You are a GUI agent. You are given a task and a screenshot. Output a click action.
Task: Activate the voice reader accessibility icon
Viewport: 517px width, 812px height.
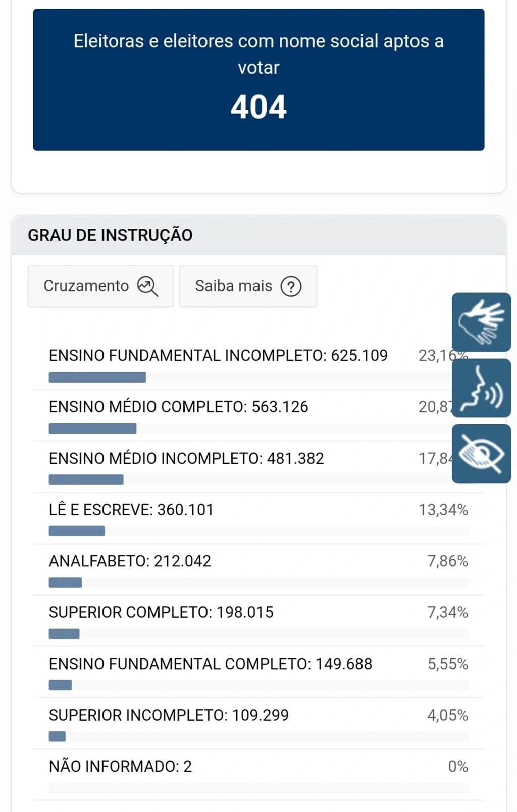point(481,388)
